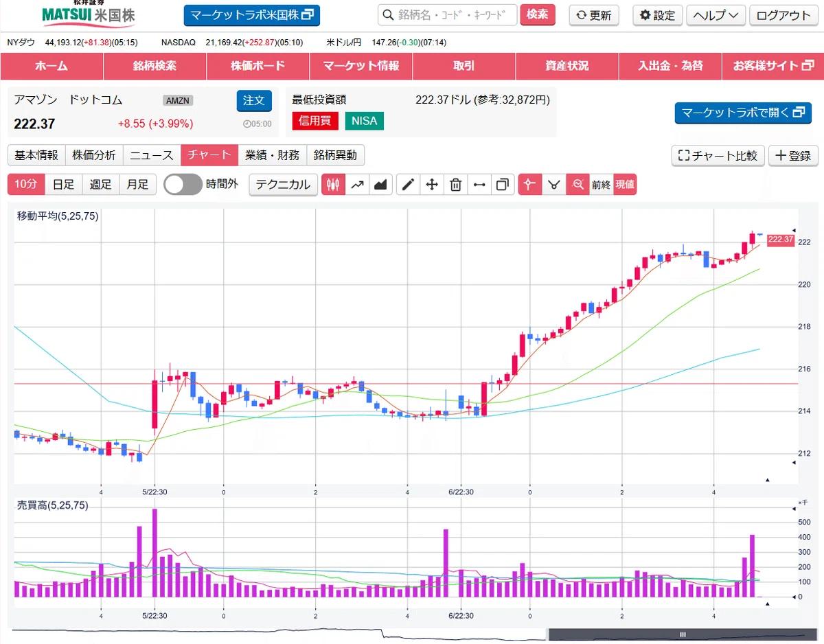Click the 売買高(5,25,75) volume label

(52, 505)
